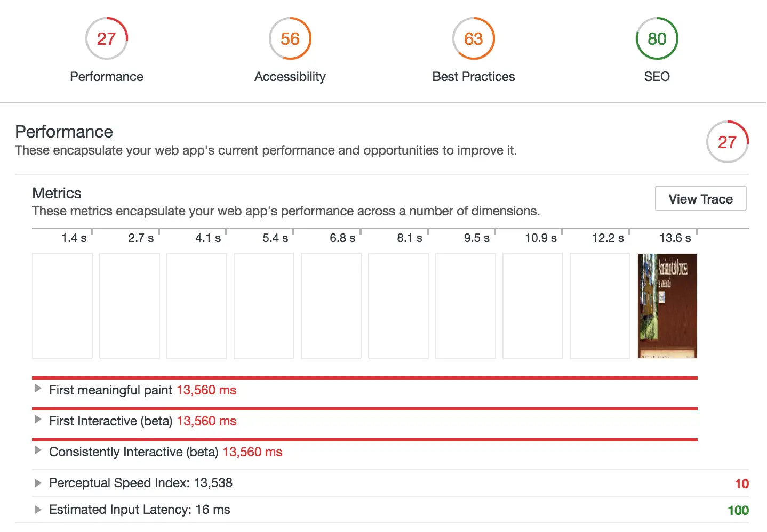The height and width of the screenshot is (532, 767).
Task: Click the Metrics section heading
Action: [57, 193]
